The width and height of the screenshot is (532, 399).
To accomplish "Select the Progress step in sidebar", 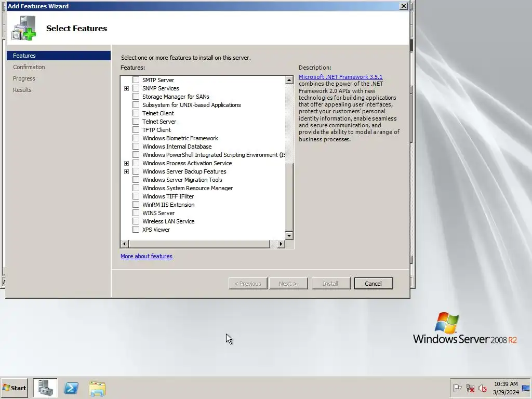I will [24, 78].
